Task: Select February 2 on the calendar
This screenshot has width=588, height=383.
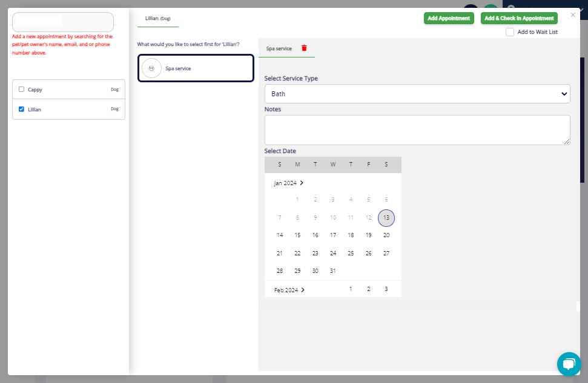Action: click(x=369, y=289)
